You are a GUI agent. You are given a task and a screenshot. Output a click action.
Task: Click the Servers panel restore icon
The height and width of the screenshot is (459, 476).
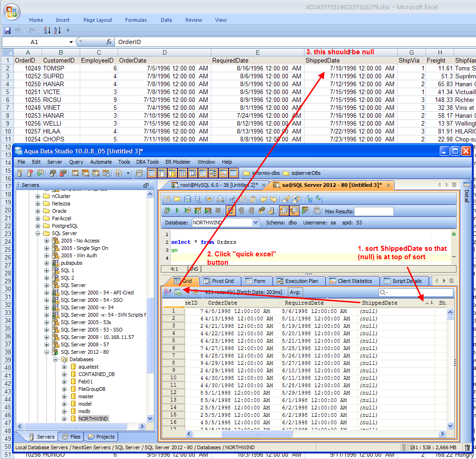(146, 185)
